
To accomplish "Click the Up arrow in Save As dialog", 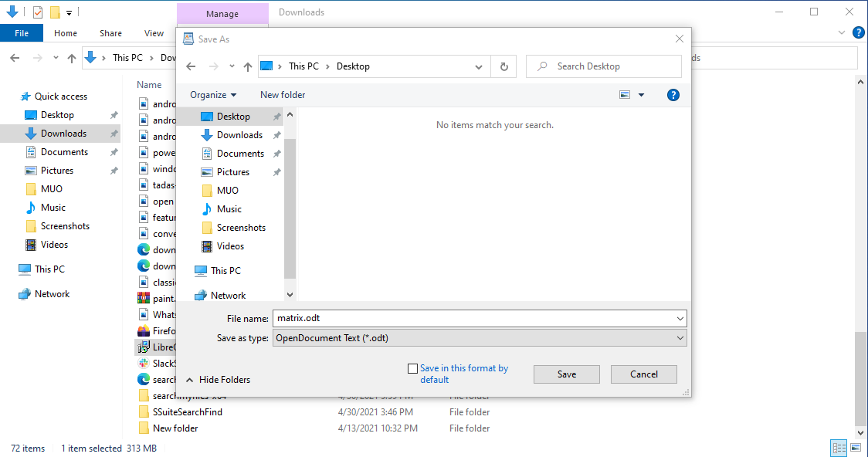I will pyautogui.click(x=247, y=66).
